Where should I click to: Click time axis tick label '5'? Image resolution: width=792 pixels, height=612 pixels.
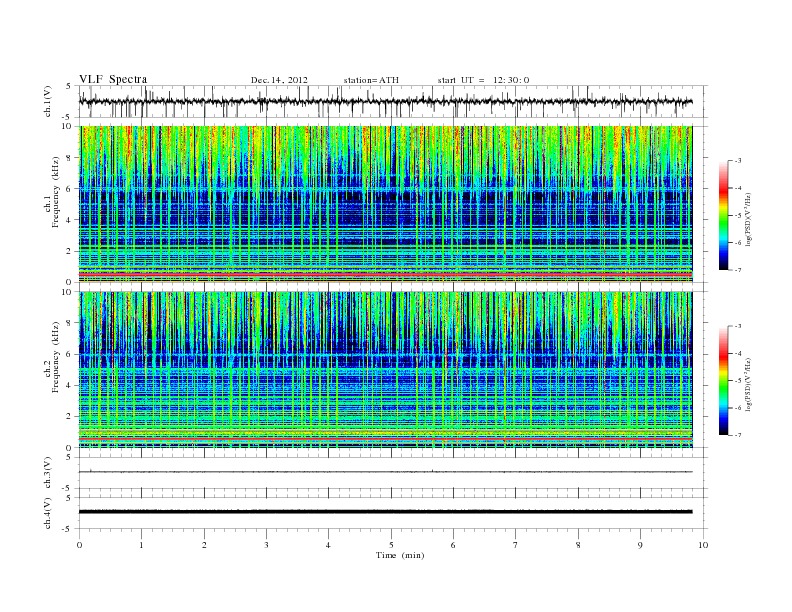pyautogui.click(x=391, y=545)
